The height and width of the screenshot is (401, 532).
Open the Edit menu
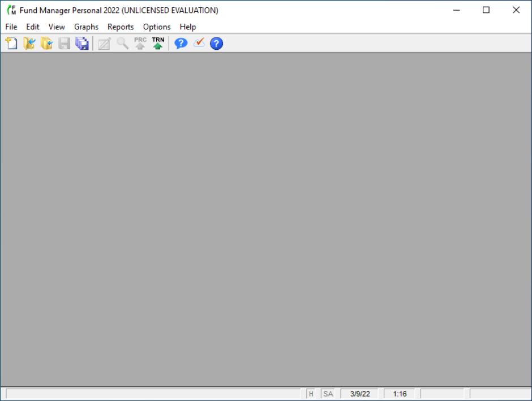click(33, 27)
